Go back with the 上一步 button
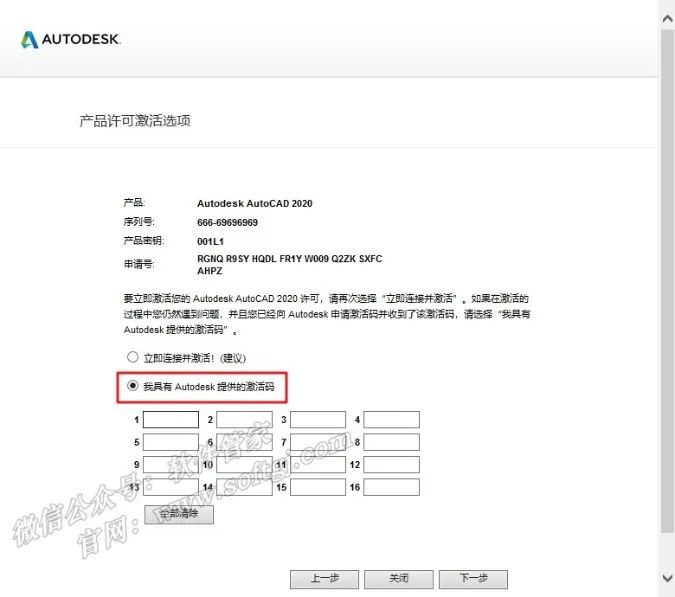The image size is (675, 597). pyautogui.click(x=324, y=579)
